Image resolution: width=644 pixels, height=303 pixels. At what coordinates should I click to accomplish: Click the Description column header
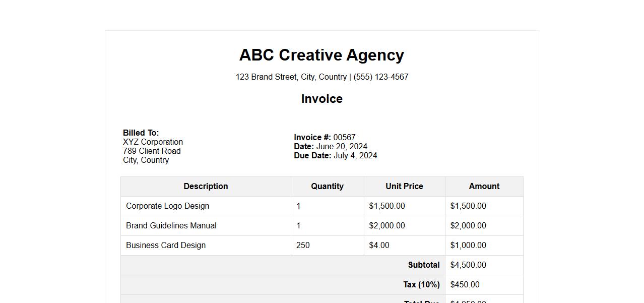(206, 187)
